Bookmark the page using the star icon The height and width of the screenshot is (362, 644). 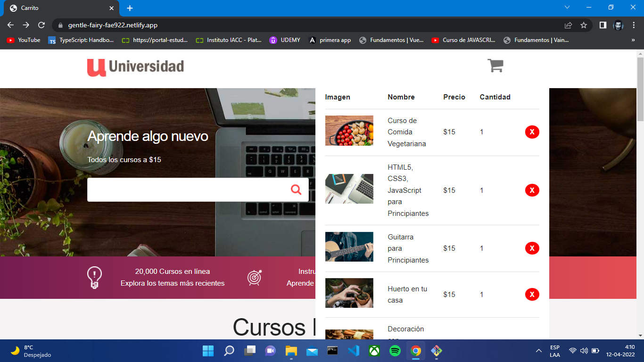click(584, 25)
